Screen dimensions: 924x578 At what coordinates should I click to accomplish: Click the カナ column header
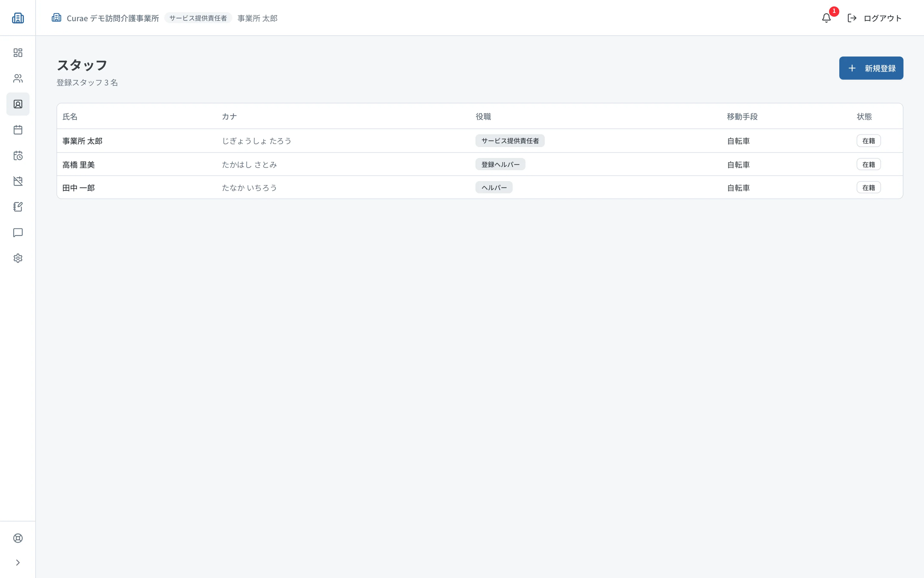coord(229,117)
